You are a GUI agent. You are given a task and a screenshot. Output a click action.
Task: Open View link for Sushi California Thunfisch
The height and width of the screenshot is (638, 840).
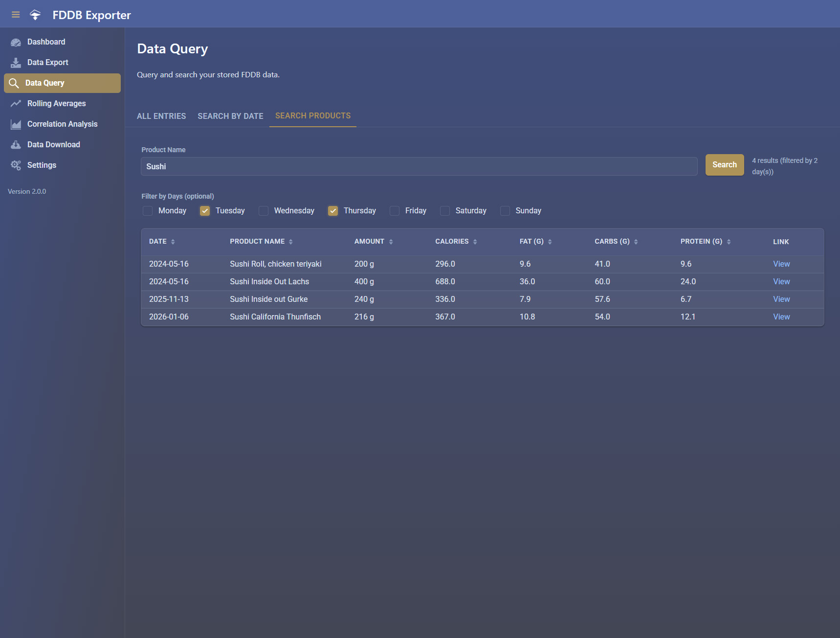(x=781, y=317)
